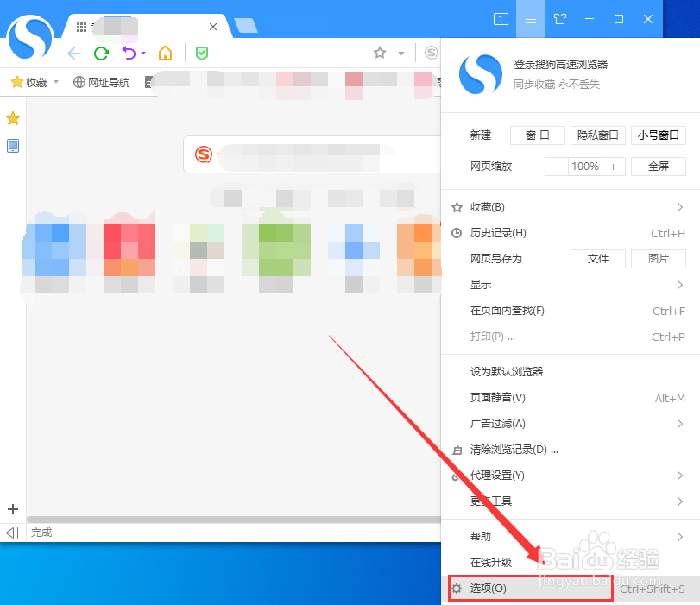Click the purple undo restore icon
The image size is (700, 605).
point(129,54)
